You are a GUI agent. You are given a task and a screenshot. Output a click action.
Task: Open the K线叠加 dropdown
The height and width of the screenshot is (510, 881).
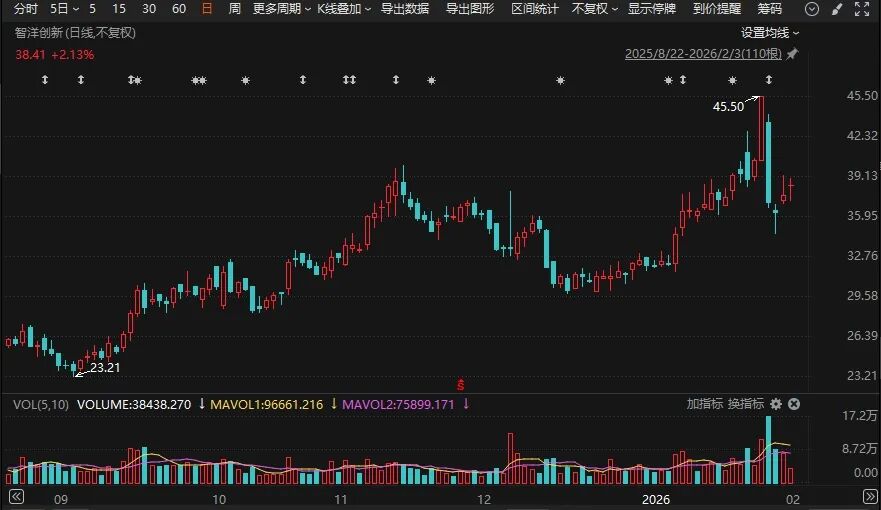point(343,9)
